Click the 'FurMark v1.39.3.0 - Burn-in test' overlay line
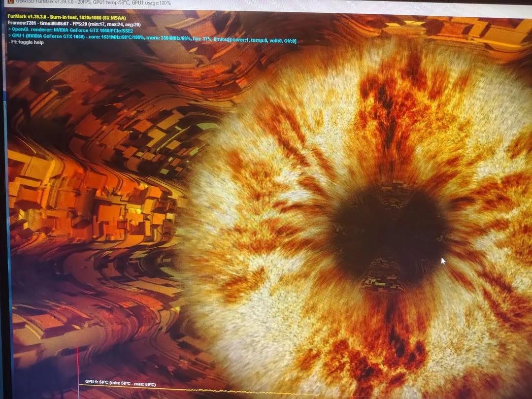 click(67, 17)
